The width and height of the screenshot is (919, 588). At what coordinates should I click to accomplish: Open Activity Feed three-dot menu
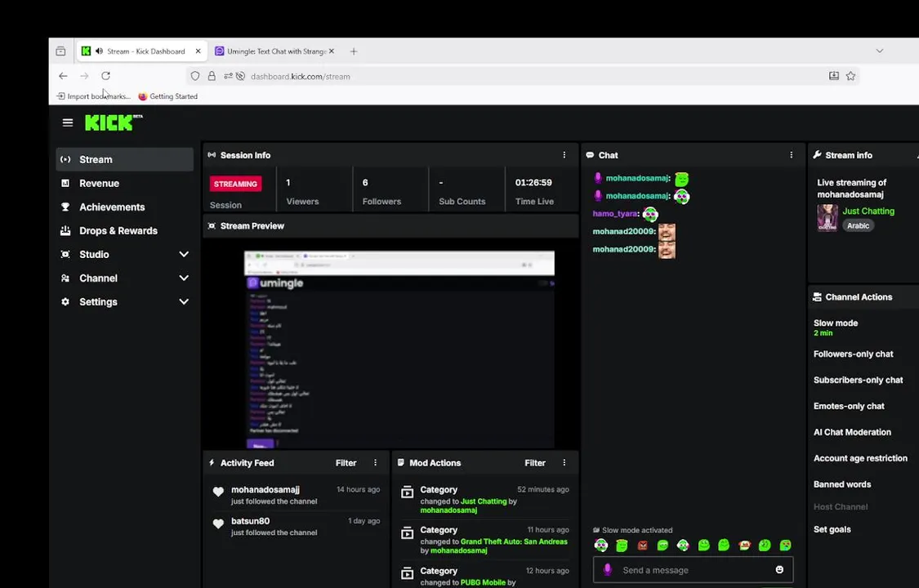tap(375, 463)
